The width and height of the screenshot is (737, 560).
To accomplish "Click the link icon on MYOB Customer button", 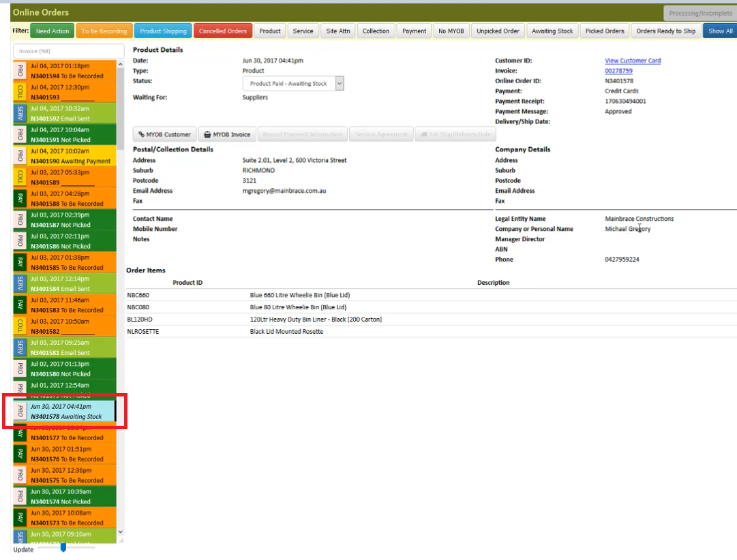I will point(141,134).
